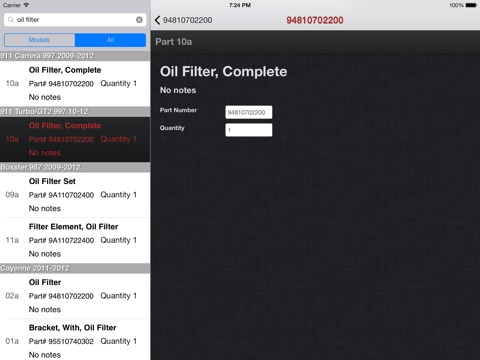Open the Oil Filter Set row
The image size is (480, 360).
click(75, 195)
